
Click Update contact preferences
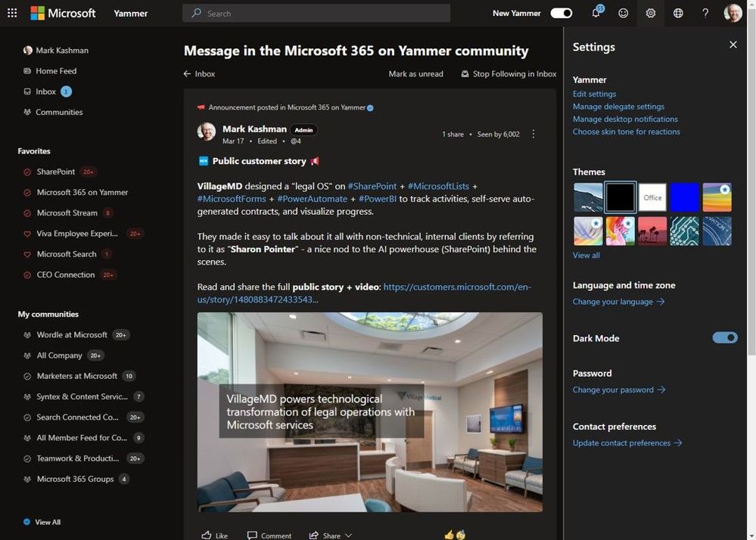tap(627, 442)
